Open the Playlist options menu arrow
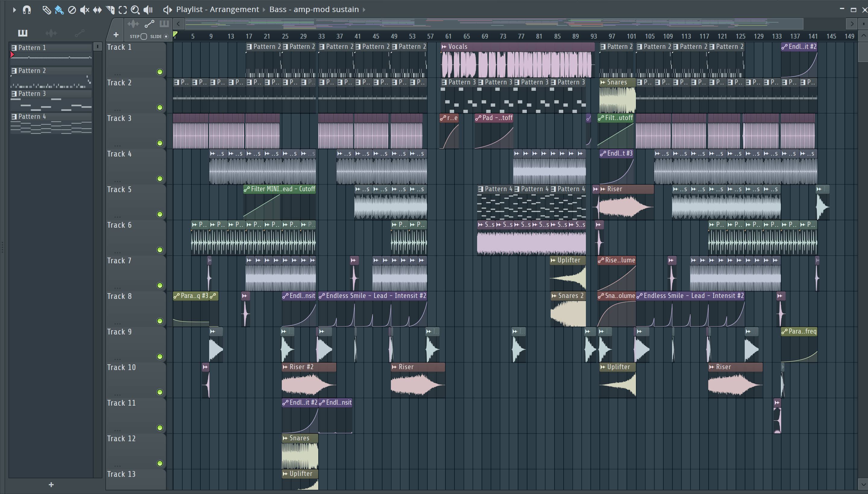The image size is (868, 494). pos(14,10)
